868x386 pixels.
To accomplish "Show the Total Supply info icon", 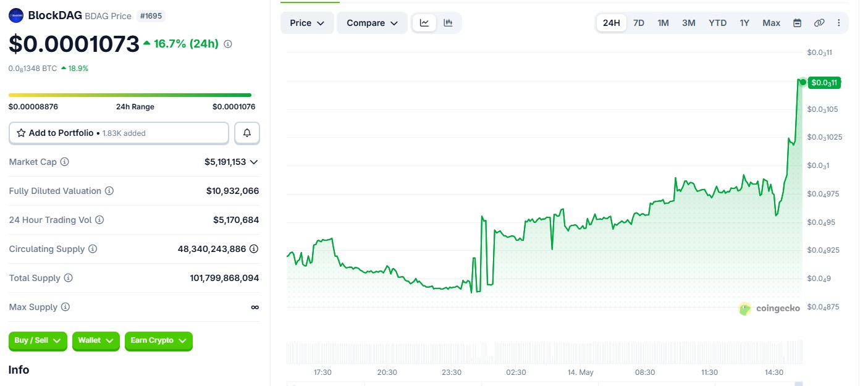I will [x=69, y=278].
